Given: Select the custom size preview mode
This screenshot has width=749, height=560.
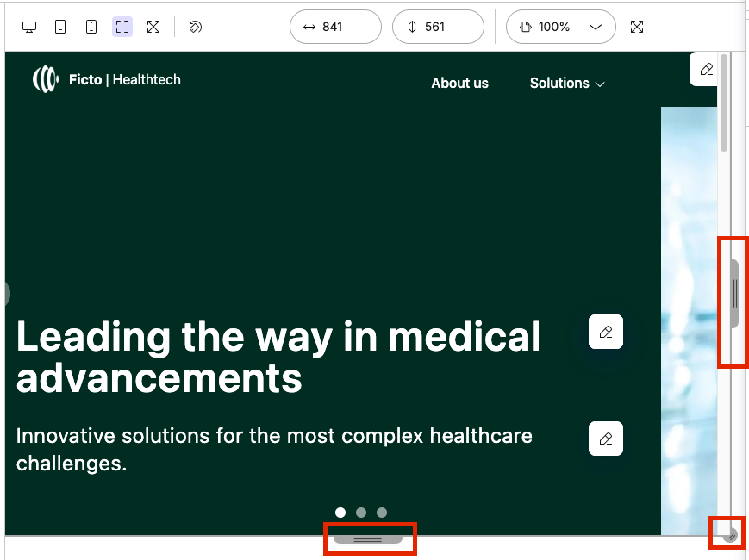Looking at the screenshot, I should pyautogui.click(x=122, y=27).
